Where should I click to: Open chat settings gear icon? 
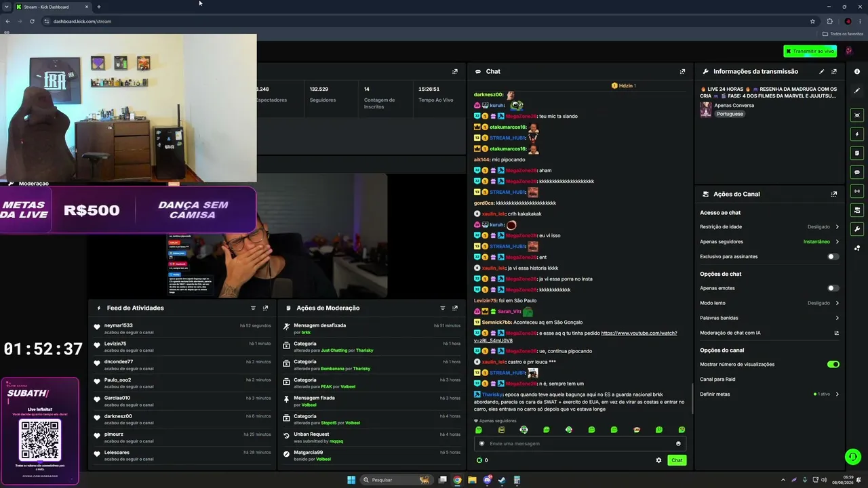[658, 460]
